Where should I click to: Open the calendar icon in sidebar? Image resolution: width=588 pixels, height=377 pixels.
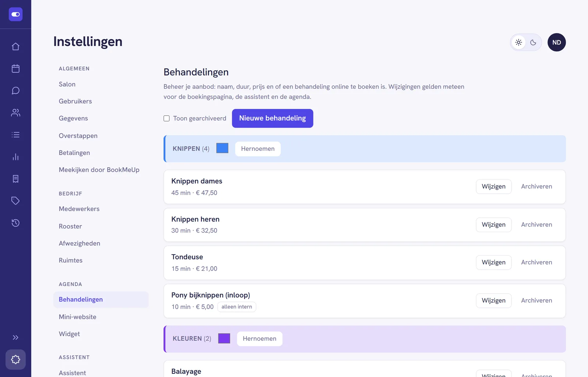(x=15, y=69)
